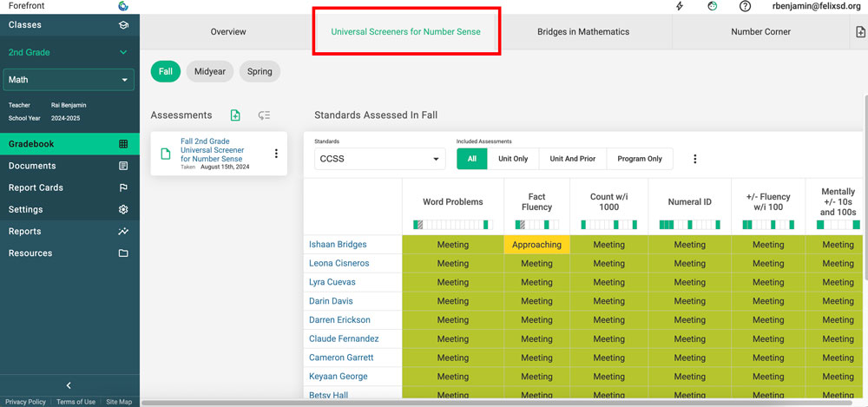Toggle Unit Only included assessments filter
The image size is (868, 407).
click(513, 159)
